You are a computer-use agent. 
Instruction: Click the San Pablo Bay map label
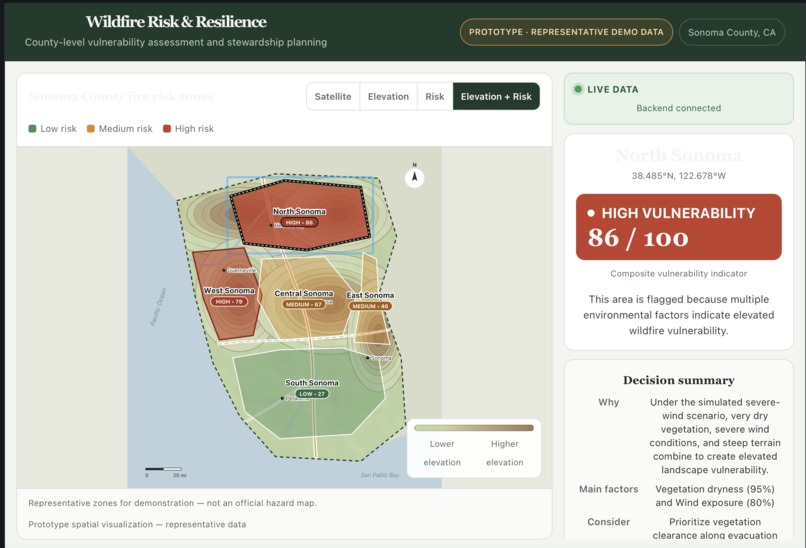[x=380, y=475]
